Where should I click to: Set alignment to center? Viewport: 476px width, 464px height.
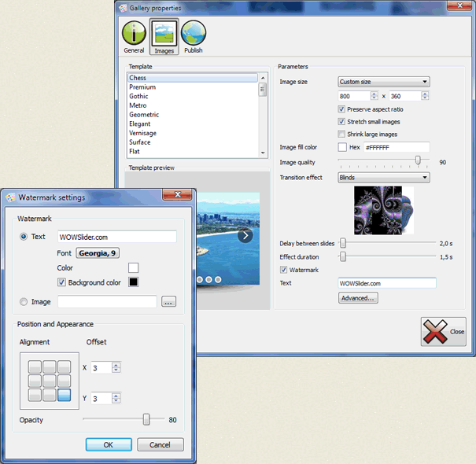tap(50, 381)
